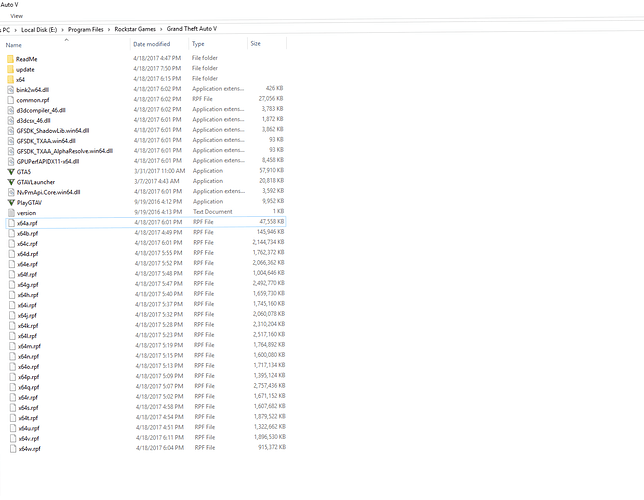
Task: Expand chevron before Local Disk (E:) breadcrumb
Action: coord(15,30)
